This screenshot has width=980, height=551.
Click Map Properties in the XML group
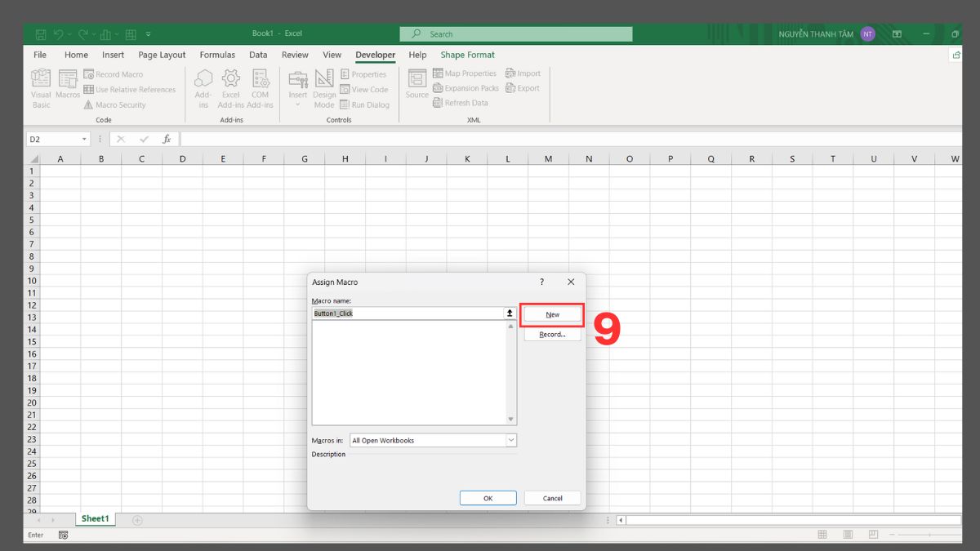pyautogui.click(x=465, y=73)
